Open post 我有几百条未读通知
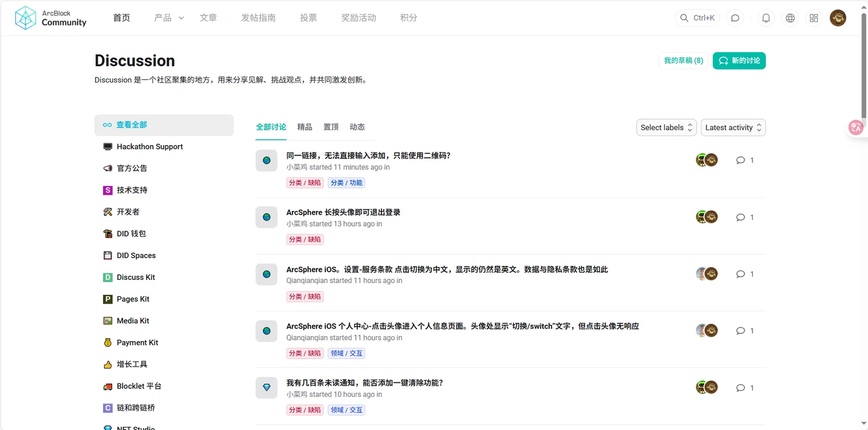 point(365,383)
